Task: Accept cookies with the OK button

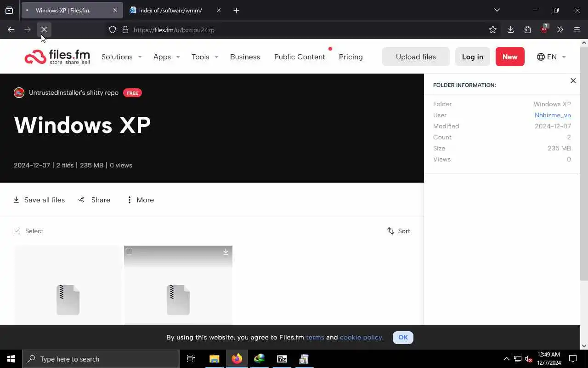Action: (x=403, y=337)
